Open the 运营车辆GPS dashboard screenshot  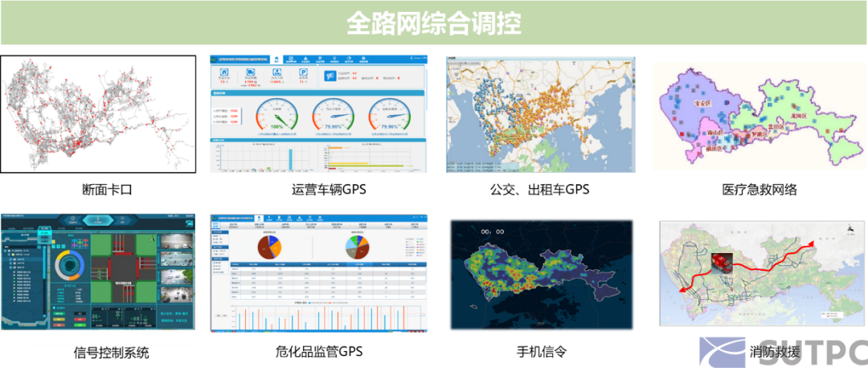318,114
